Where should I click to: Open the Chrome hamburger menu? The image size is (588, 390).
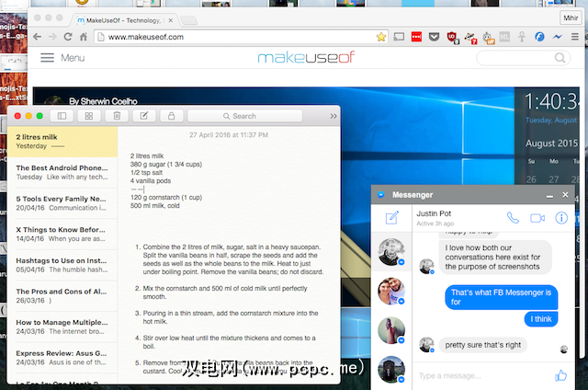pyautogui.click(x=576, y=37)
